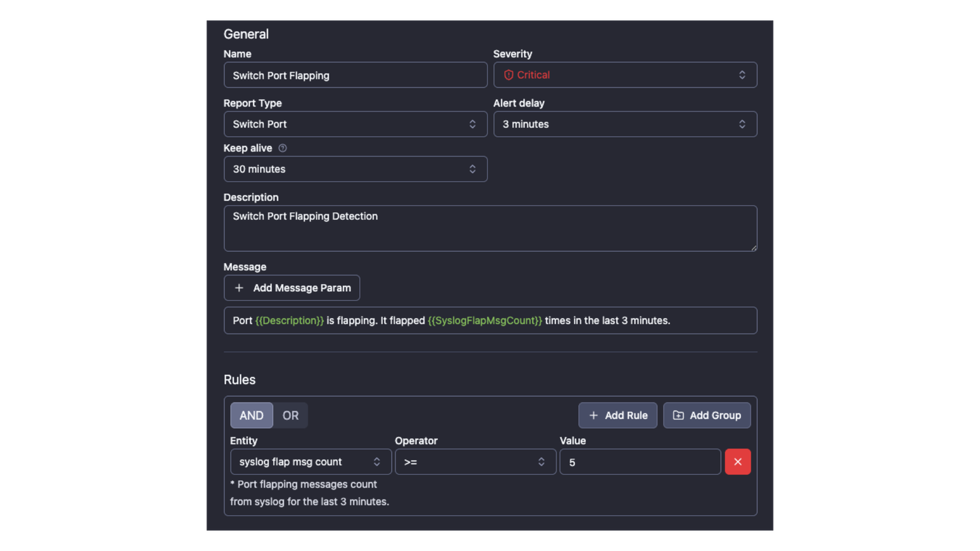Screen dimensions: 980x551
Task: Click the Message template field
Action: (491, 321)
